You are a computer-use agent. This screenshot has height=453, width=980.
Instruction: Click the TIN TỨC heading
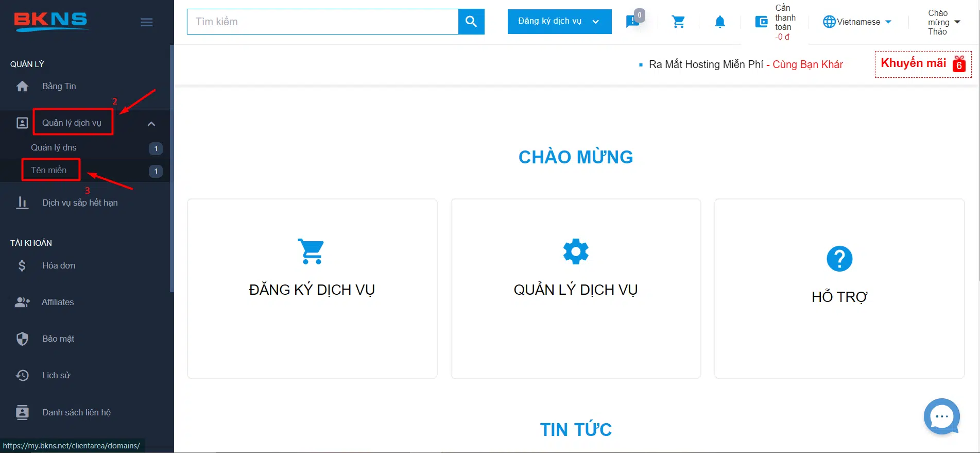click(x=576, y=429)
